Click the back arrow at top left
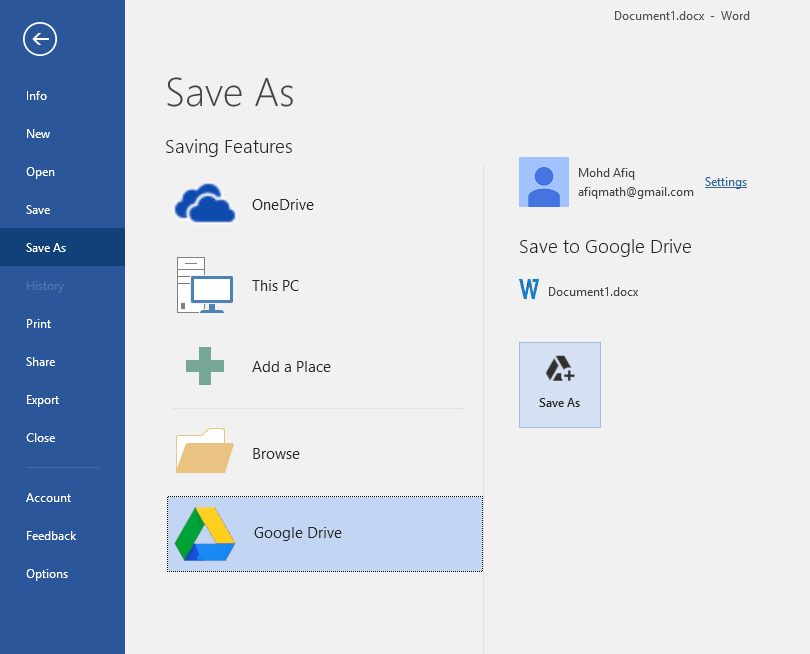This screenshot has width=810, height=654. pos(39,39)
